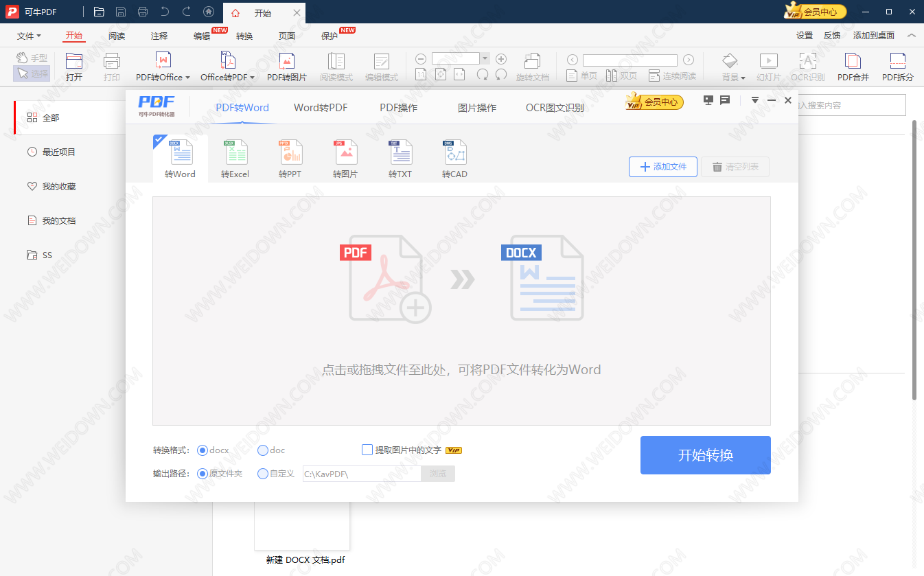Screen dimensions: 924x576
Task: Click the file drop area for PDF
Action: point(461,311)
